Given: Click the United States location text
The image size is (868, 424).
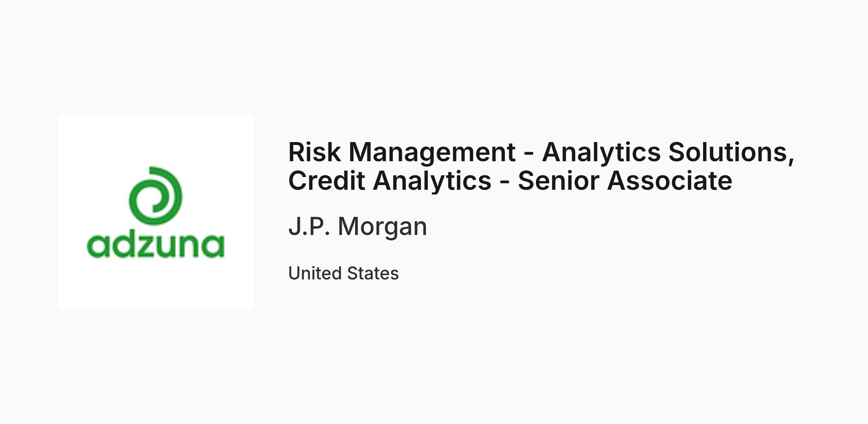Looking at the screenshot, I should 344,273.
